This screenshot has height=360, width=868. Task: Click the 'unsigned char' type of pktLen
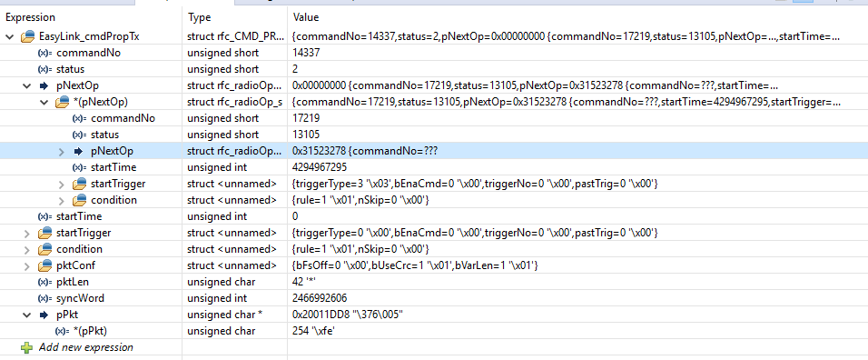point(222,282)
